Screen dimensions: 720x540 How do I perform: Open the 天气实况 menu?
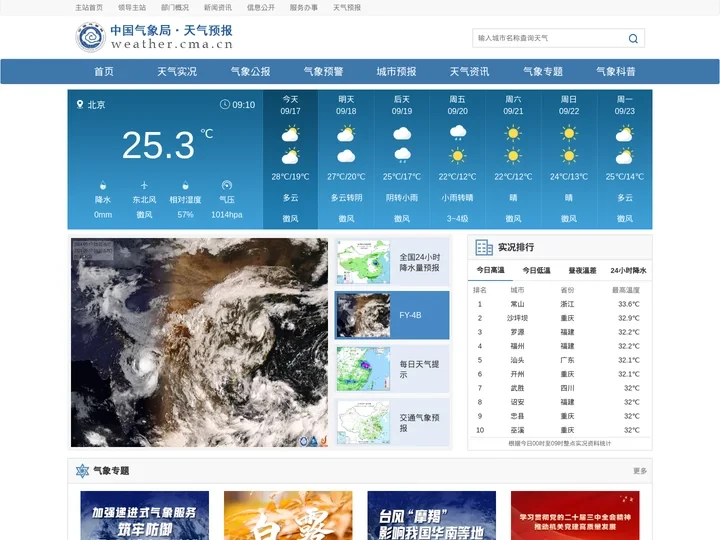(177, 72)
